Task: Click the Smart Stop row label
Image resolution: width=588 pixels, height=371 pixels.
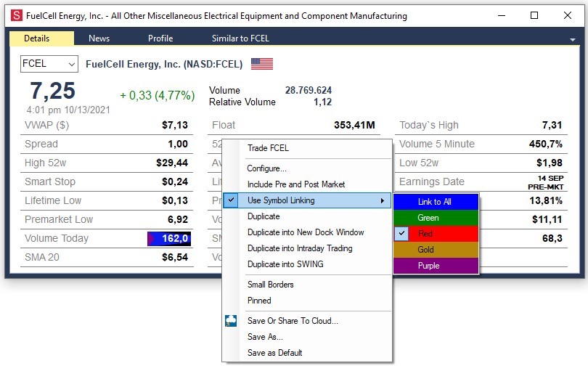Action: click(x=50, y=182)
